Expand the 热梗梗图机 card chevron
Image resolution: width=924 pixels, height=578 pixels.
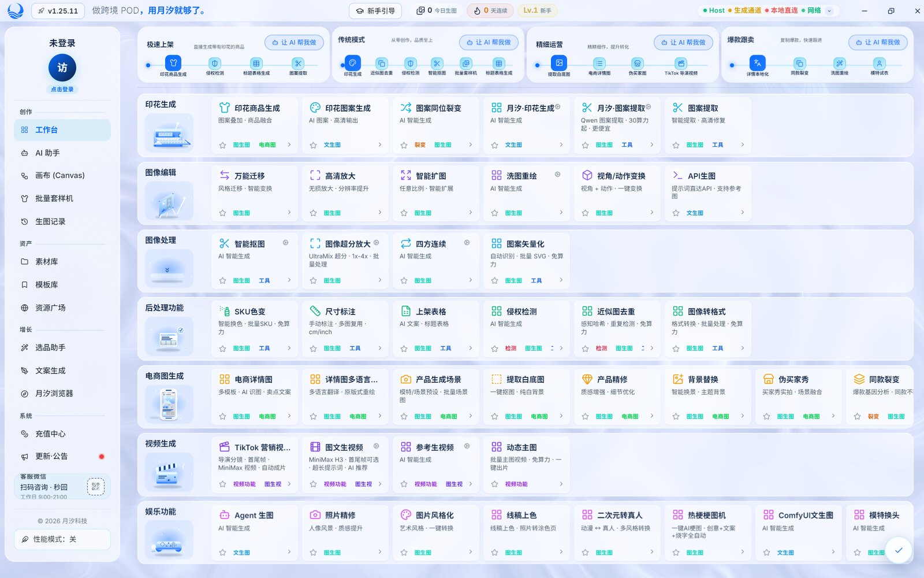pos(742,552)
